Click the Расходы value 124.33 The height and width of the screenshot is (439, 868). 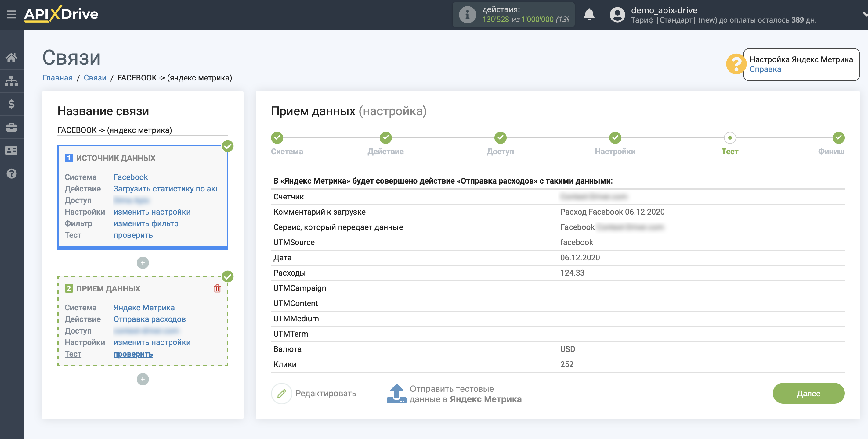[572, 273]
